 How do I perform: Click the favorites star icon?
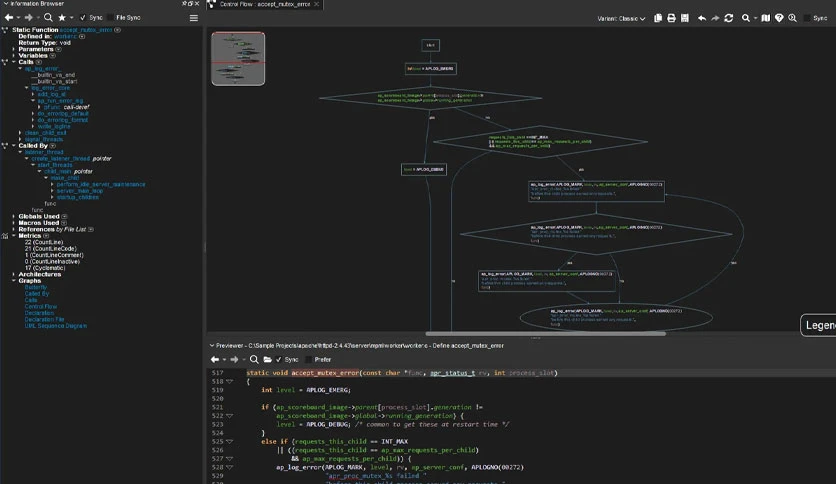point(62,18)
